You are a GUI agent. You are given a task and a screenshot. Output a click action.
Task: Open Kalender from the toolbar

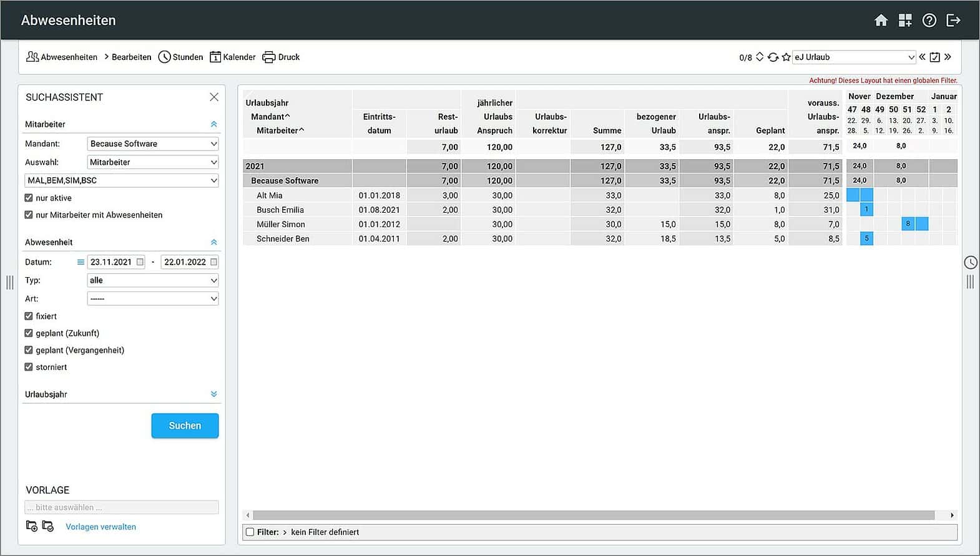[233, 57]
